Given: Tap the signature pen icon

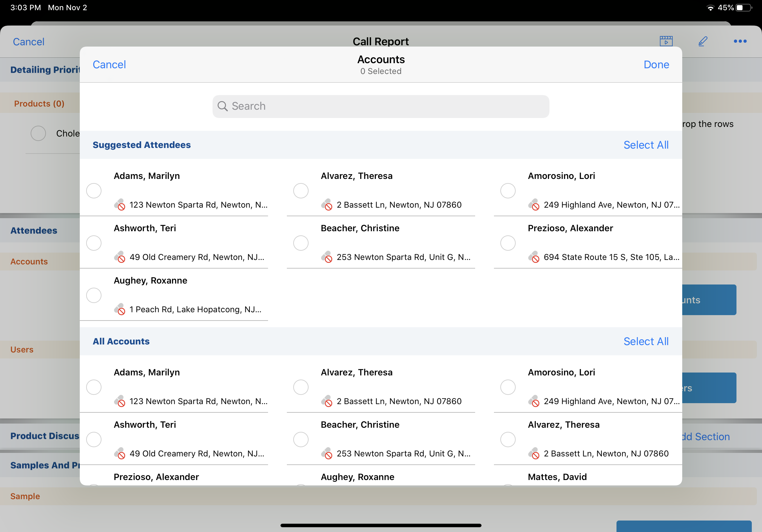Looking at the screenshot, I should pyautogui.click(x=703, y=41).
